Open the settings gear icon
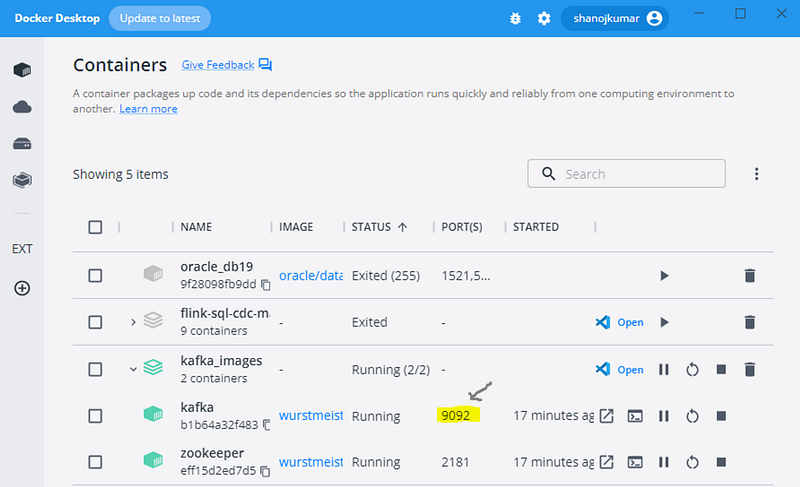The image size is (800, 487). (544, 19)
